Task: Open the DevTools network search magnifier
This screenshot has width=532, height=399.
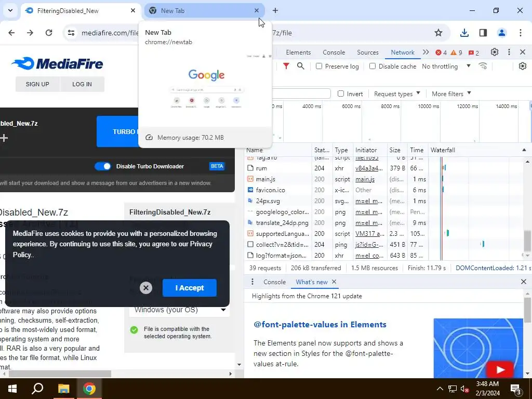Action: click(301, 66)
